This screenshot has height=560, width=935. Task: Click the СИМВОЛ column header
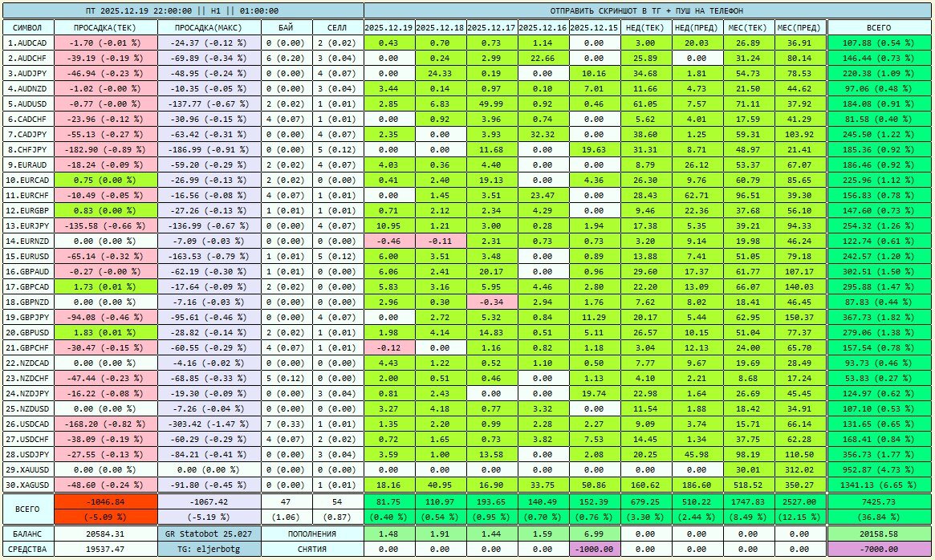[28, 27]
